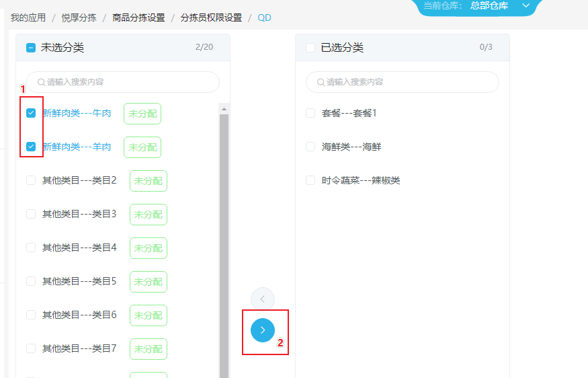
Task: Click the 已选分类 panel title
Action: pos(342,48)
